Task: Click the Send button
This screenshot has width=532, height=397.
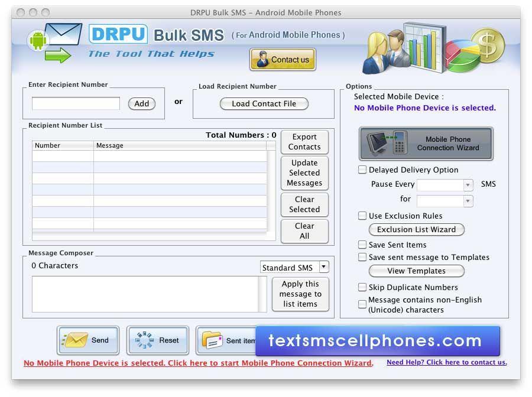Action: (88, 340)
